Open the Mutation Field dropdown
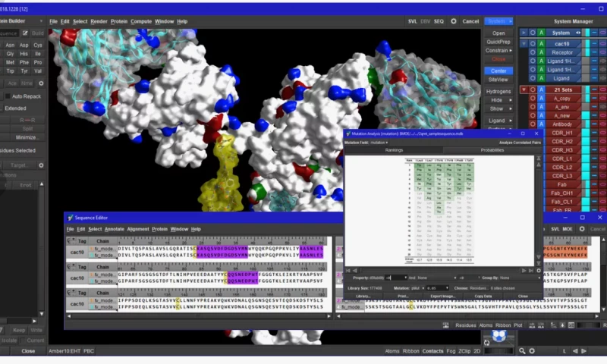 [379, 143]
